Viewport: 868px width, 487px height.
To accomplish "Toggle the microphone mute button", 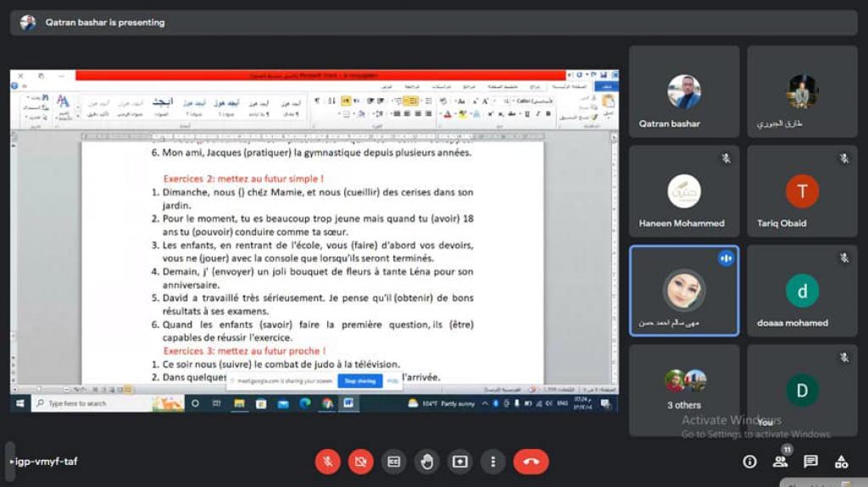I will click(x=328, y=462).
